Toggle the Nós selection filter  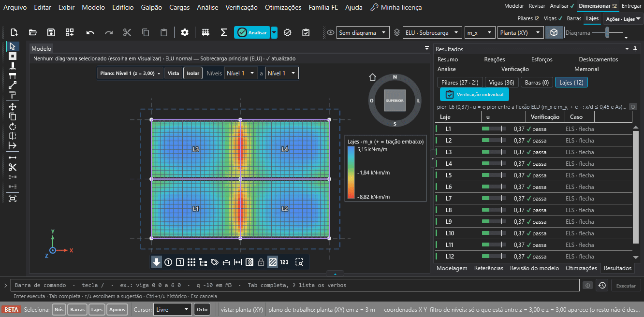pyautogui.click(x=59, y=309)
